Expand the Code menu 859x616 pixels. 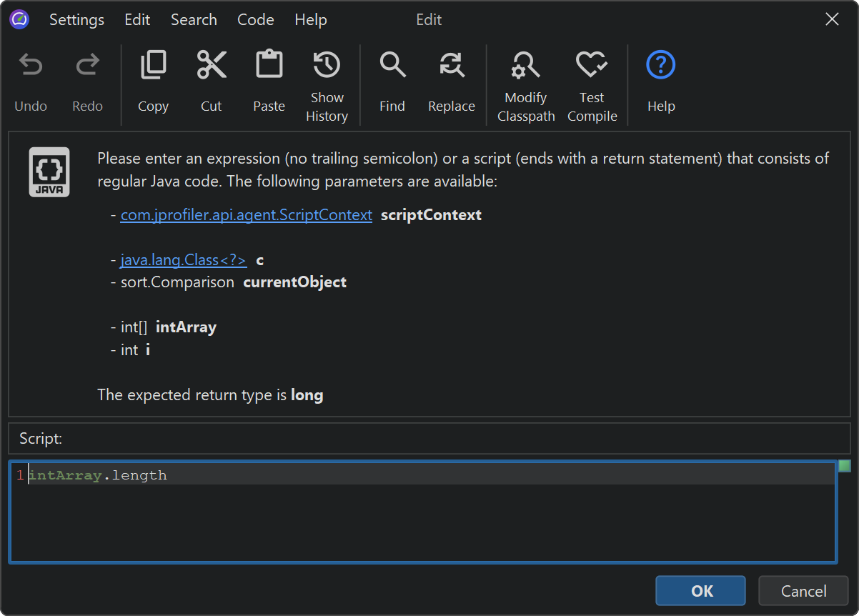point(256,20)
